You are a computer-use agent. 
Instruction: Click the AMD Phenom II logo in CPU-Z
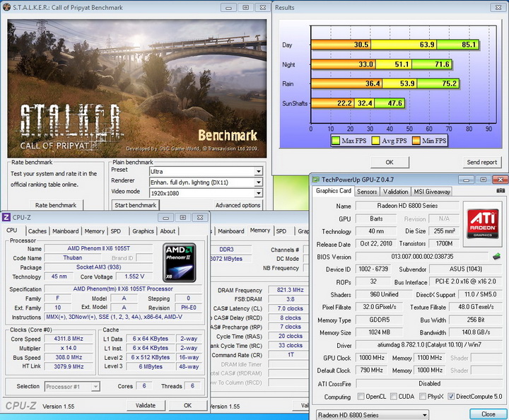tap(179, 262)
